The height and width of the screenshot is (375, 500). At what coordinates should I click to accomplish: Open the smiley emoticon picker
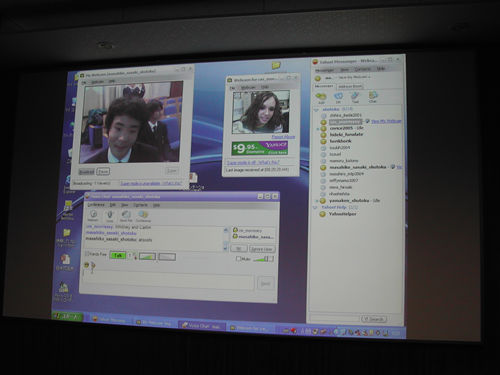coord(87,265)
